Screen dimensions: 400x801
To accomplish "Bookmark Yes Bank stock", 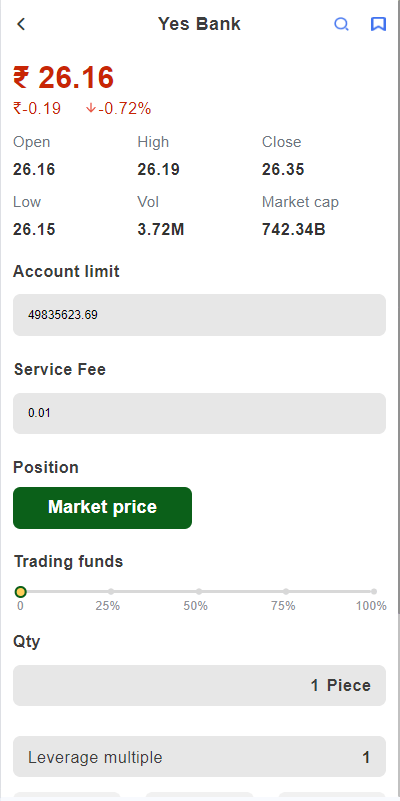I will (378, 24).
